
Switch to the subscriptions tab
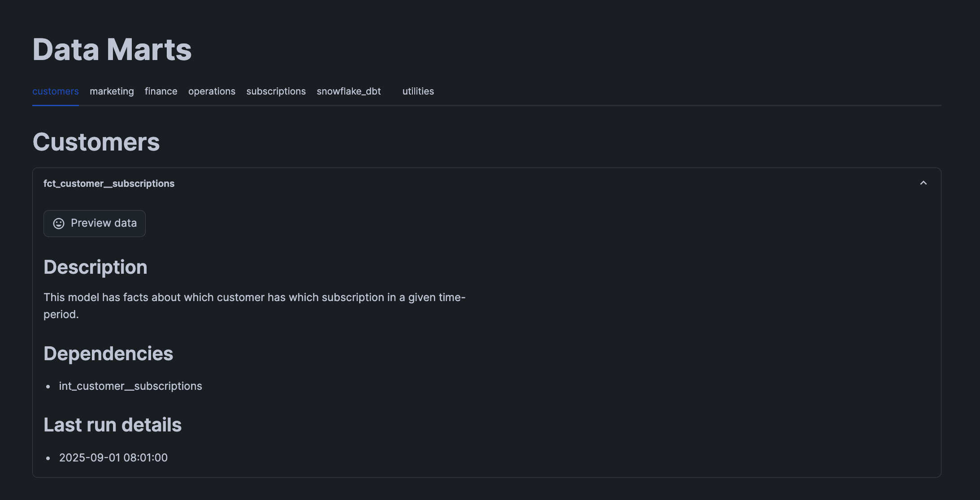[x=276, y=91]
